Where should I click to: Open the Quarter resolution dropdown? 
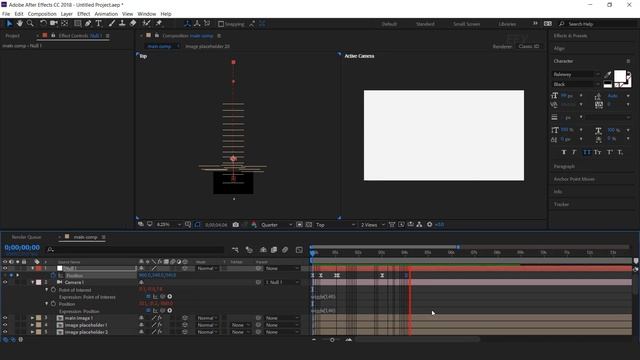276,224
